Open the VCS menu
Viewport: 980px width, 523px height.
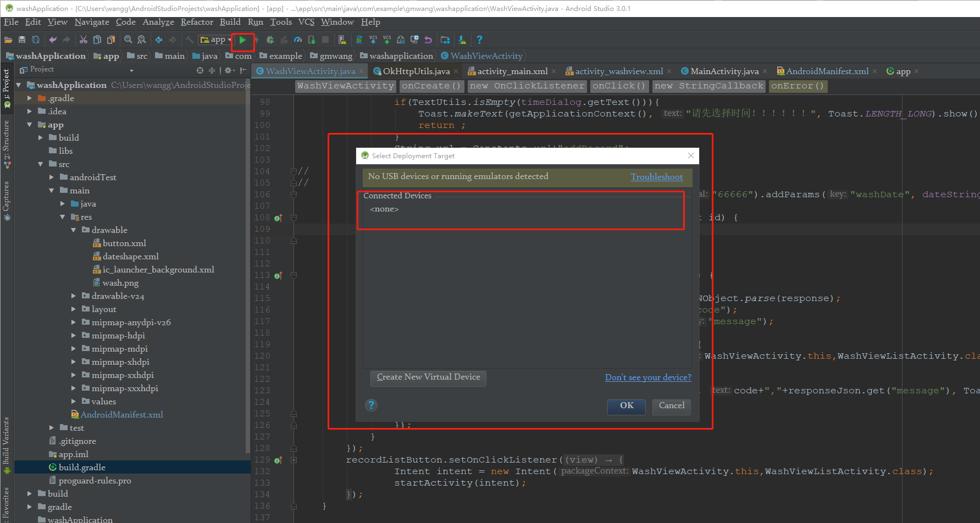[x=306, y=22]
